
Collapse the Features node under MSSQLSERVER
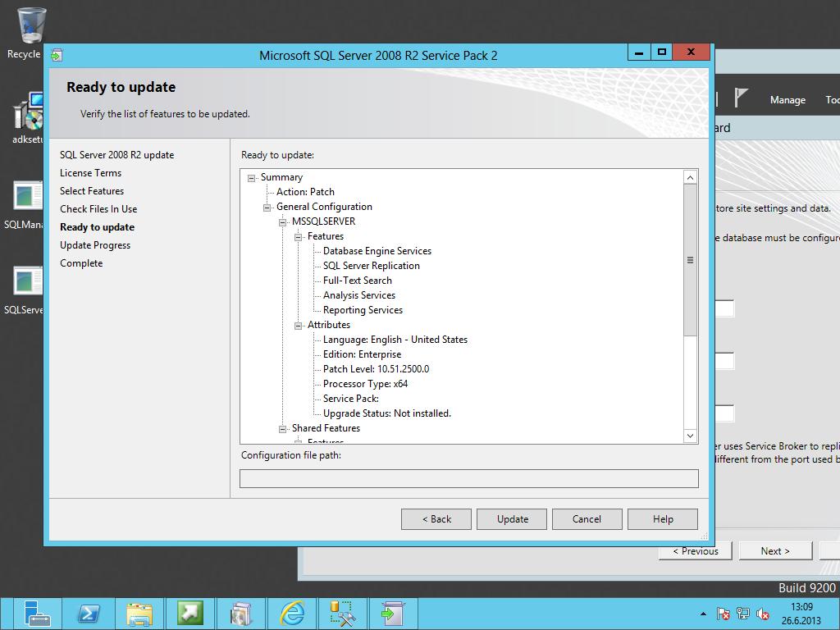point(298,237)
